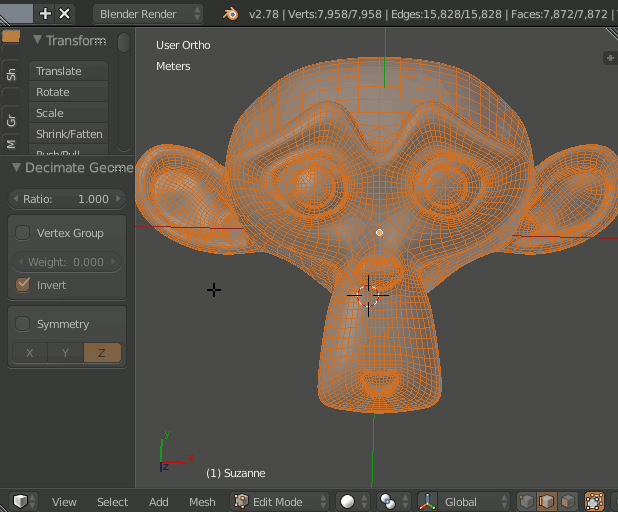This screenshot has height=512, width=618.
Task: Select the Y symmetry axis button
Action: [65, 353]
